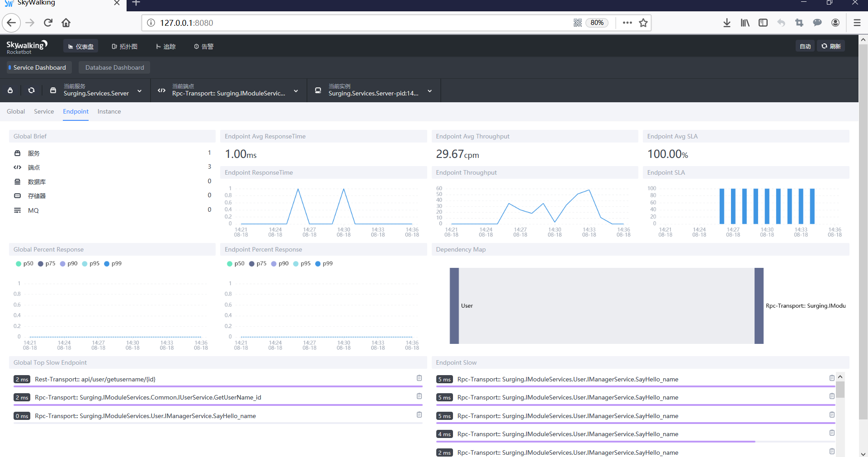The width and height of the screenshot is (868, 457).
Task: Click the QR code icon in address bar
Action: point(577,23)
